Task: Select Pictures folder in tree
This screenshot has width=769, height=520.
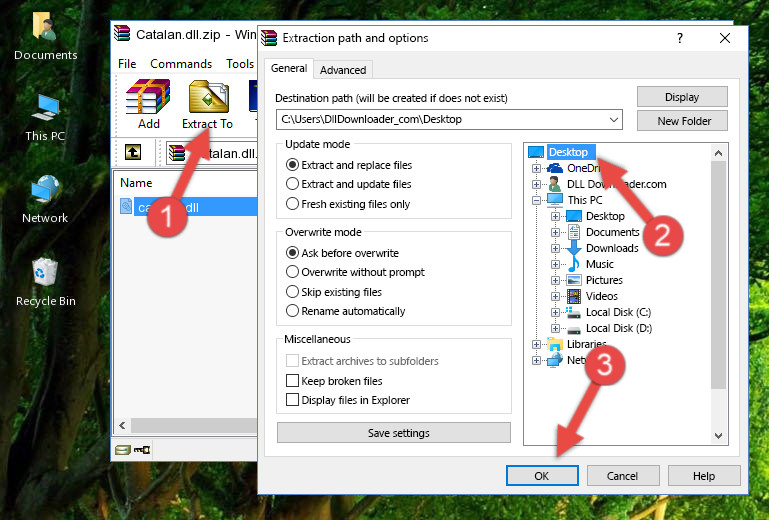Action: (x=604, y=280)
